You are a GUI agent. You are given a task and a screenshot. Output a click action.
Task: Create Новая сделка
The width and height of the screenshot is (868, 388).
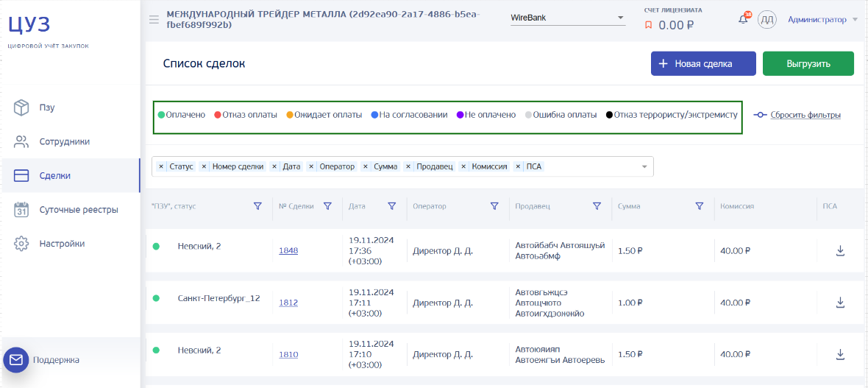[x=703, y=64]
